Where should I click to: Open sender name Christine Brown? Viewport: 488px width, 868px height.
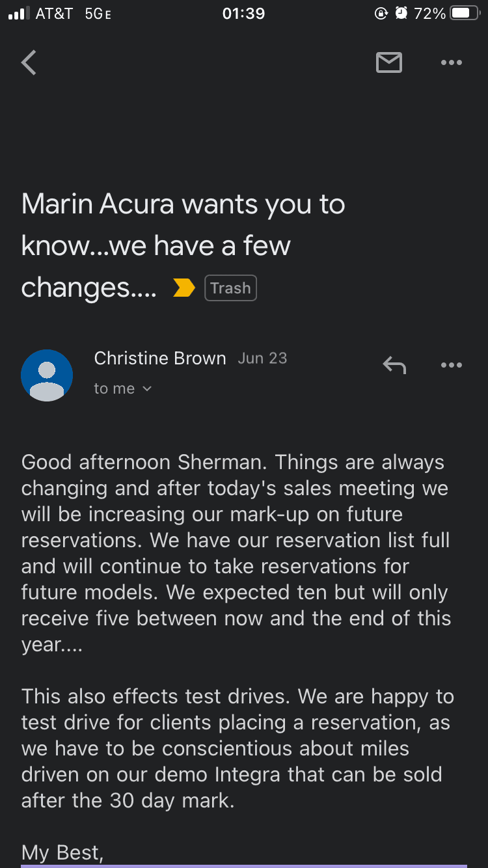coord(160,359)
